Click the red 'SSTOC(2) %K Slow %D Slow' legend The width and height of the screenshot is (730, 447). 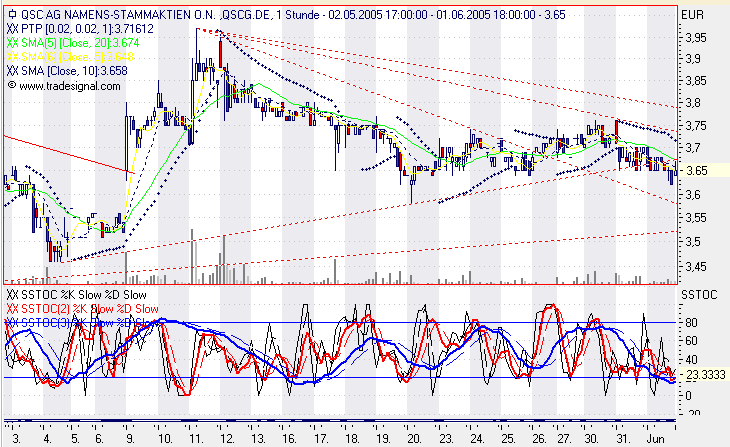click(83, 309)
